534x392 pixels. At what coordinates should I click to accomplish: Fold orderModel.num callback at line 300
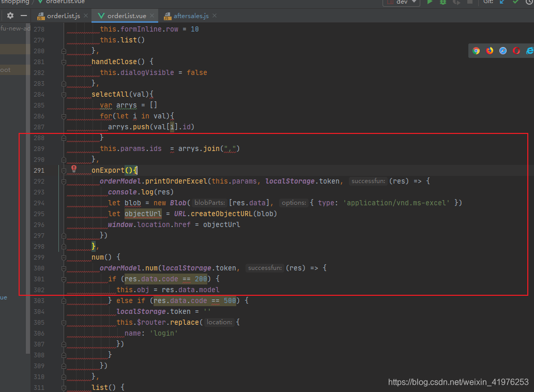pyautogui.click(x=64, y=268)
